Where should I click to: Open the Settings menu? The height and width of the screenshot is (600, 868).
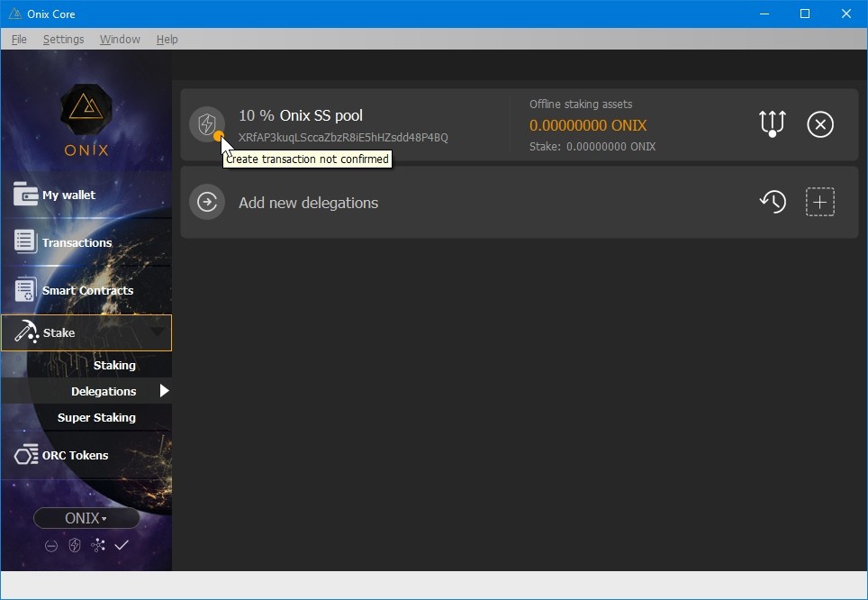click(x=64, y=40)
